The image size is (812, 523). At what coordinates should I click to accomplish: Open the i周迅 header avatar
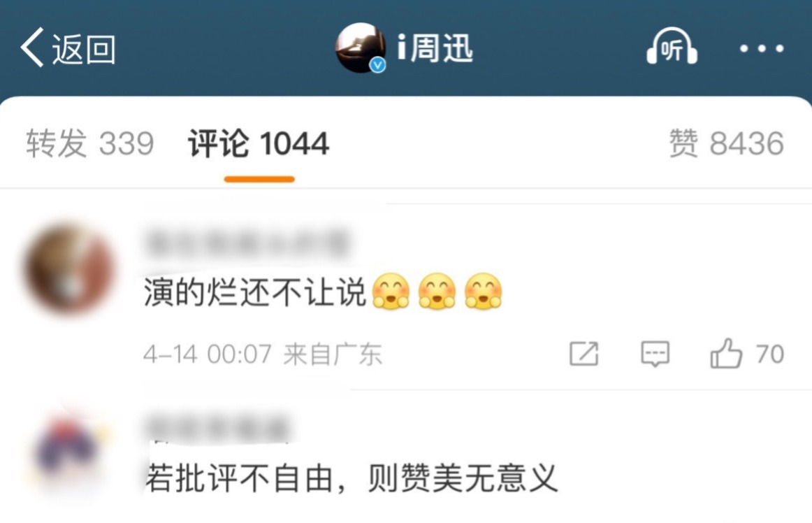(x=361, y=48)
